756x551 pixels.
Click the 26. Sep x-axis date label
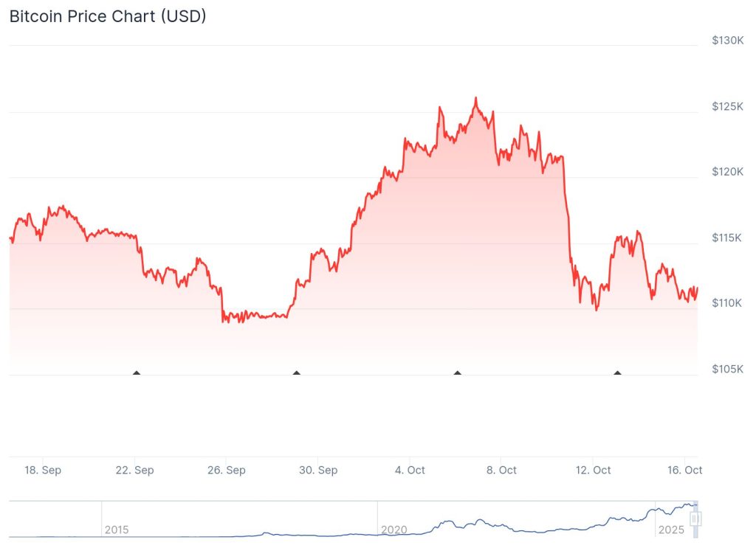tap(226, 470)
